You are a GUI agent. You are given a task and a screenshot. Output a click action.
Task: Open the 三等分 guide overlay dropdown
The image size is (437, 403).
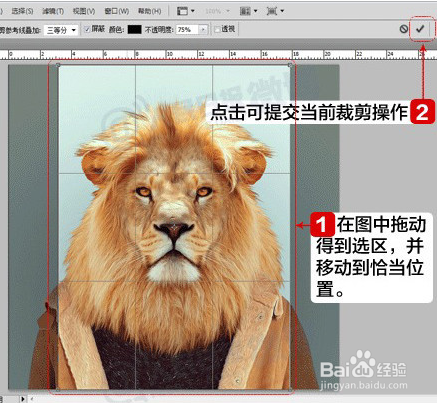(x=61, y=30)
